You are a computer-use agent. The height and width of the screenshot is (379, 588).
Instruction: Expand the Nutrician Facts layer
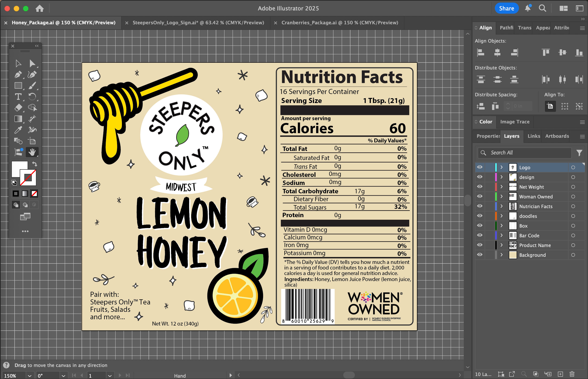coord(501,206)
